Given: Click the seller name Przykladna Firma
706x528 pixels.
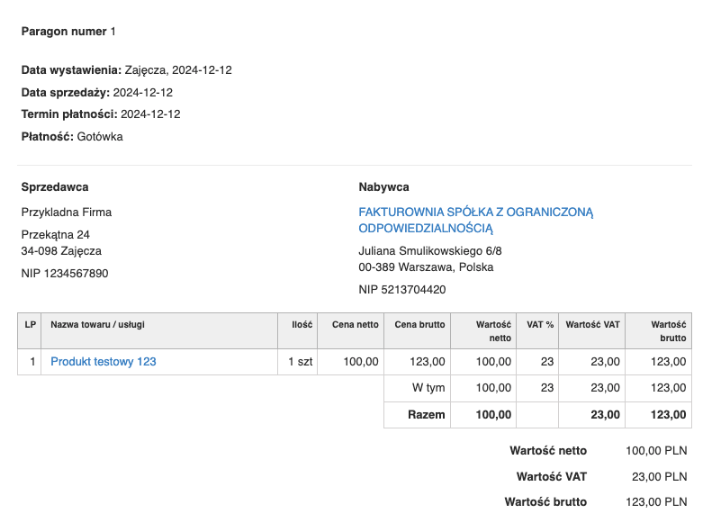Looking at the screenshot, I should (67, 212).
